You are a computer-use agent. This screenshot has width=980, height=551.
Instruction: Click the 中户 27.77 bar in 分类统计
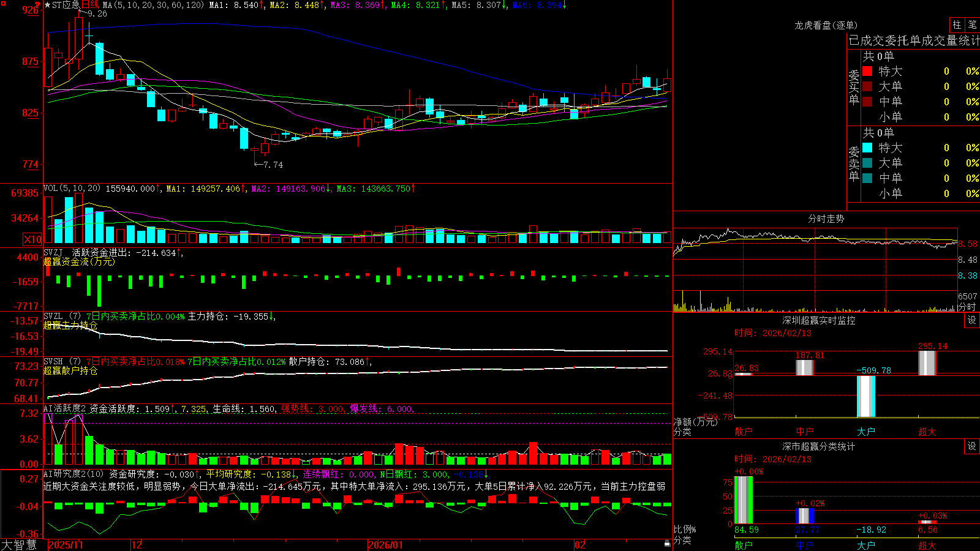[805, 516]
